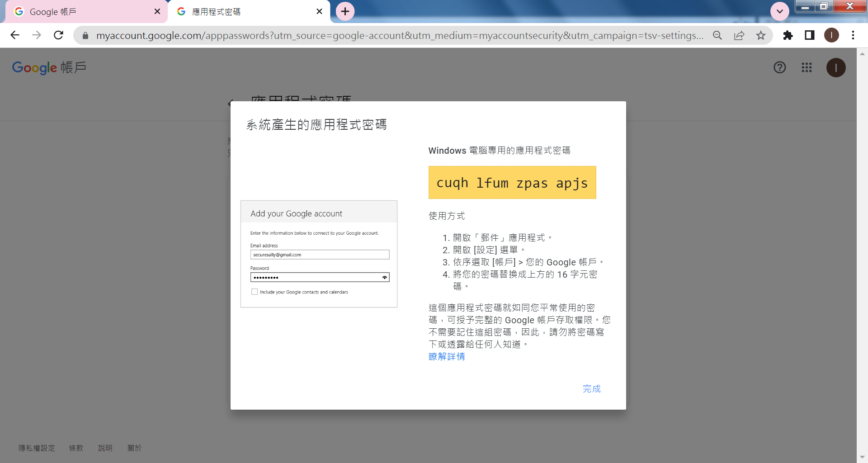The height and width of the screenshot is (463, 868).
Task: Open a new tab with plus button
Action: [x=345, y=11]
